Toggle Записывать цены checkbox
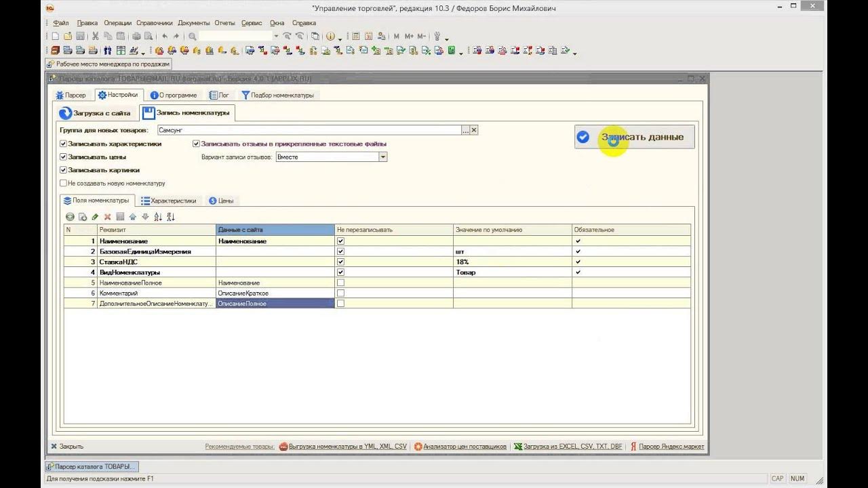 click(x=63, y=157)
